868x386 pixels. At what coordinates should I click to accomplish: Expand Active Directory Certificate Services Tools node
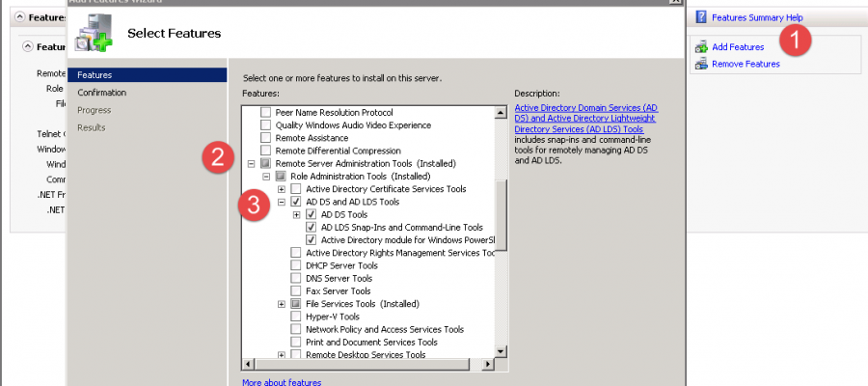[282, 189]
